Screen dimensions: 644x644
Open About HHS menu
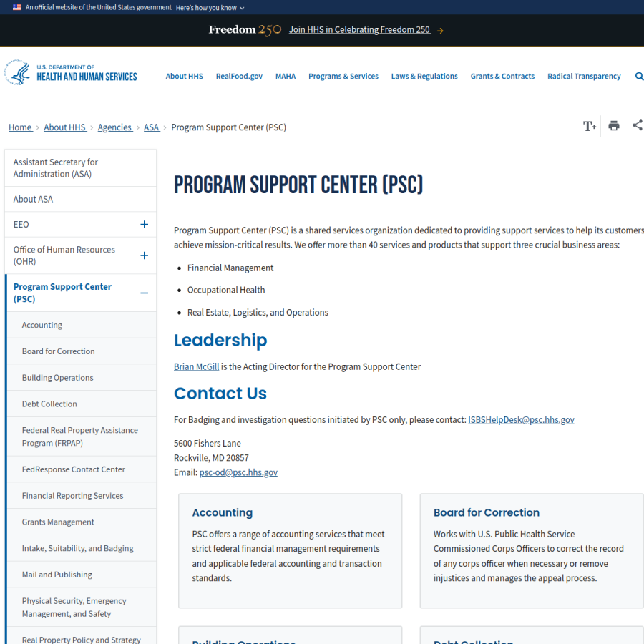[184, 77]
